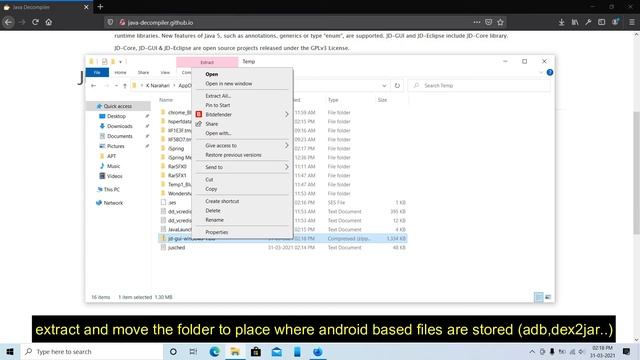This screenshot has width=640, height=360.
Task: Click the Extract contextual tab
Action: 207,62
